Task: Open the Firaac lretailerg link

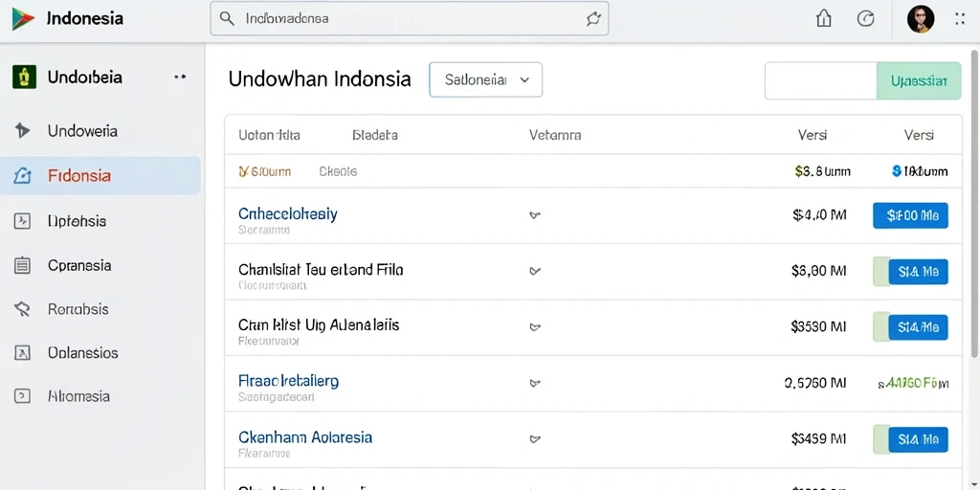Action: (288, 381)
